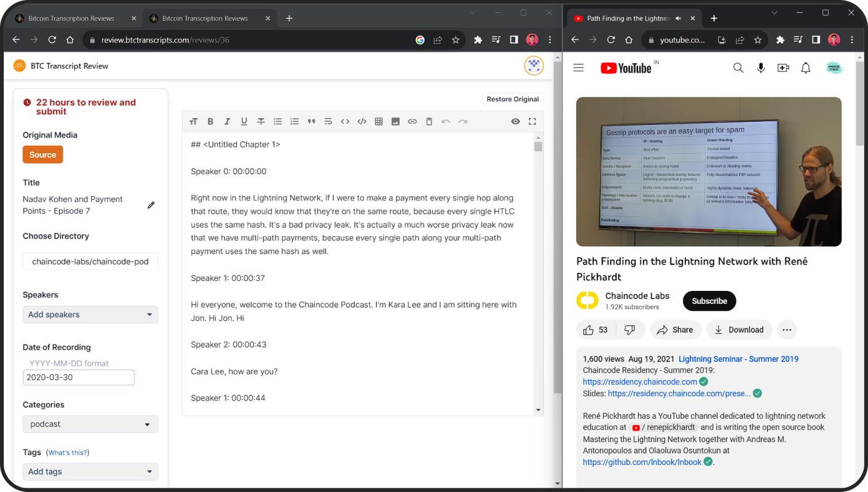Insert an image into the transcript
The height and width of the screenshot is (492, 868).
[395, 122]
